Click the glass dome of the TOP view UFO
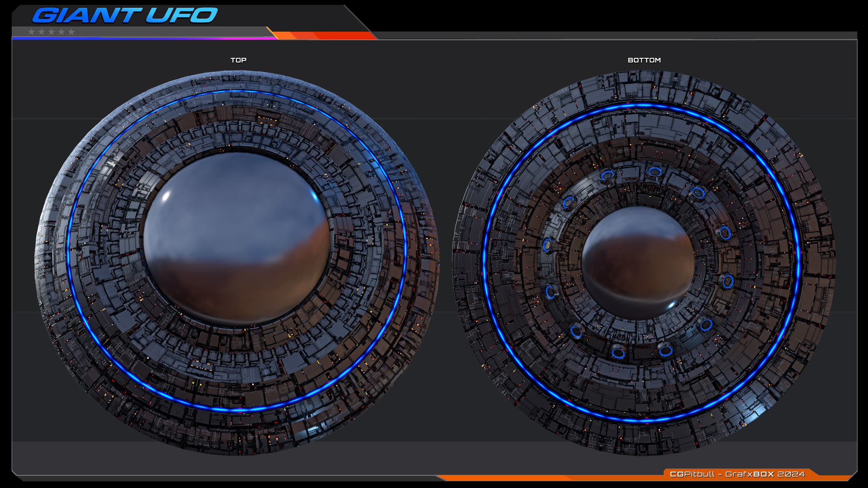This screenshot has width=868, height=488. [x=237, y=238]
